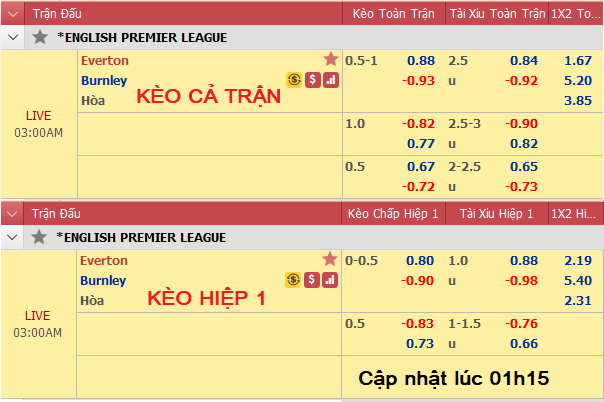The width and height of the screenshot is (604, 402).
Task: Click the yellow coin icon in first-half row
Action: [293, 280]
